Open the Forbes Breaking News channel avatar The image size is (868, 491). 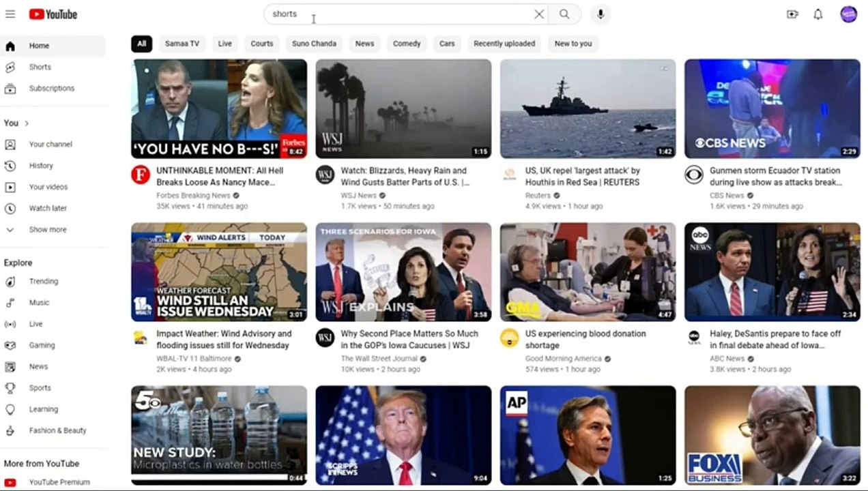(x=141, y=175)
